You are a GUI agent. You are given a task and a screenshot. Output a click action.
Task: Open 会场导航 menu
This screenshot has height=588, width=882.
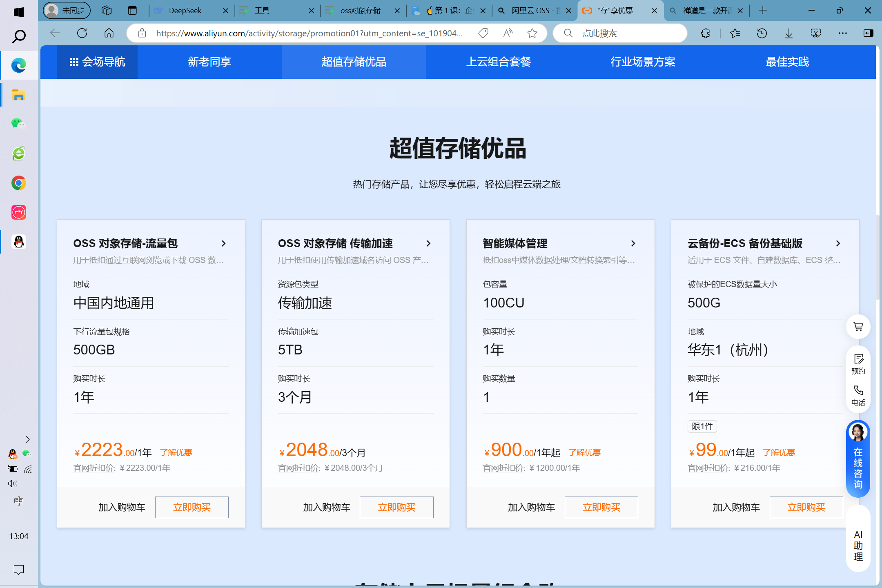pos(97,62)
